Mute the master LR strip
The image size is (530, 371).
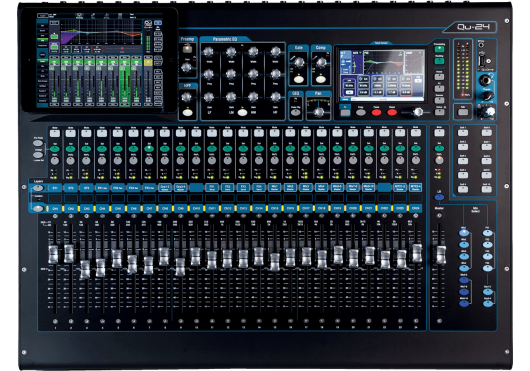click(439, 133)
